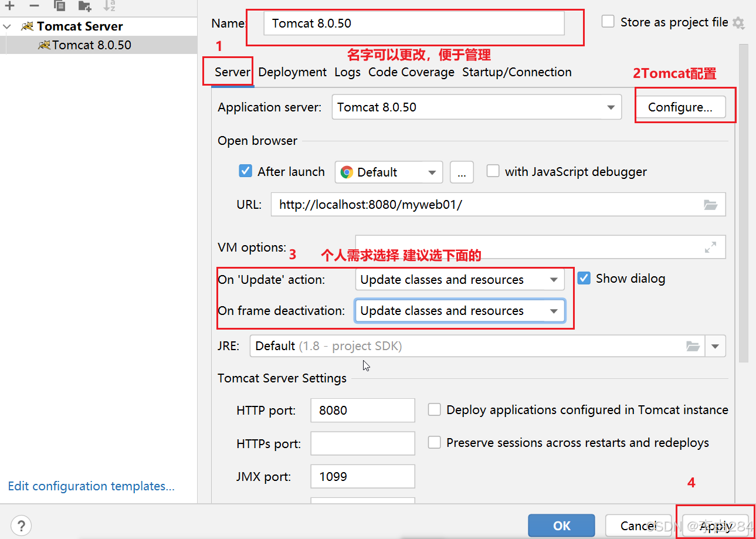Switch to the Deployment tab

coord(292,72)
